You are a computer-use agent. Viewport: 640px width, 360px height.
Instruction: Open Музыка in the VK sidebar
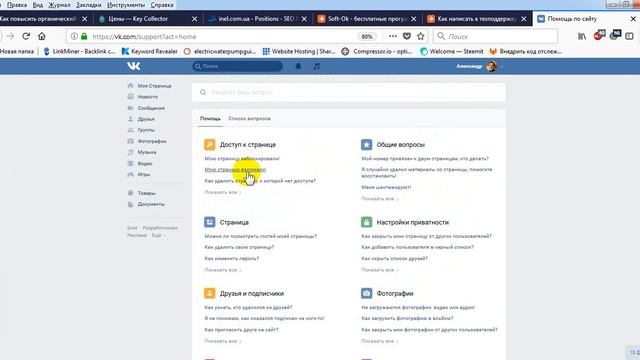[142, 152]
